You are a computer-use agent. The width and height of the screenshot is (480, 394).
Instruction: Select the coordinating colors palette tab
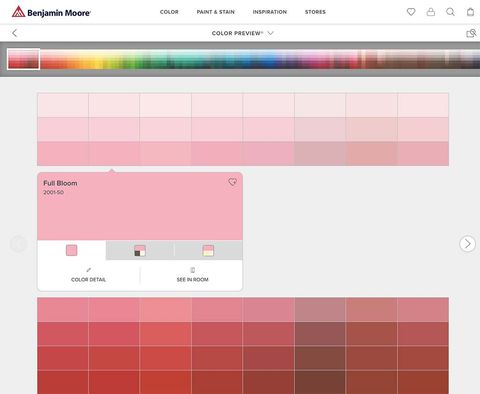(x=140, y=250)
